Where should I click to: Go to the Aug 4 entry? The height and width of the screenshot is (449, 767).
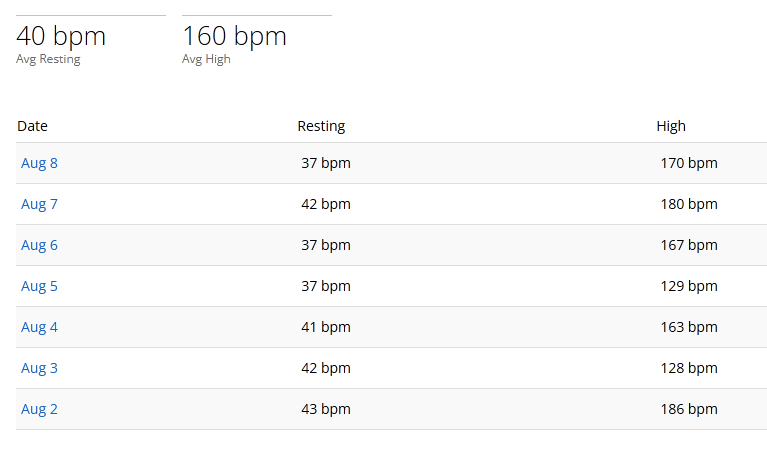(39, 327)
